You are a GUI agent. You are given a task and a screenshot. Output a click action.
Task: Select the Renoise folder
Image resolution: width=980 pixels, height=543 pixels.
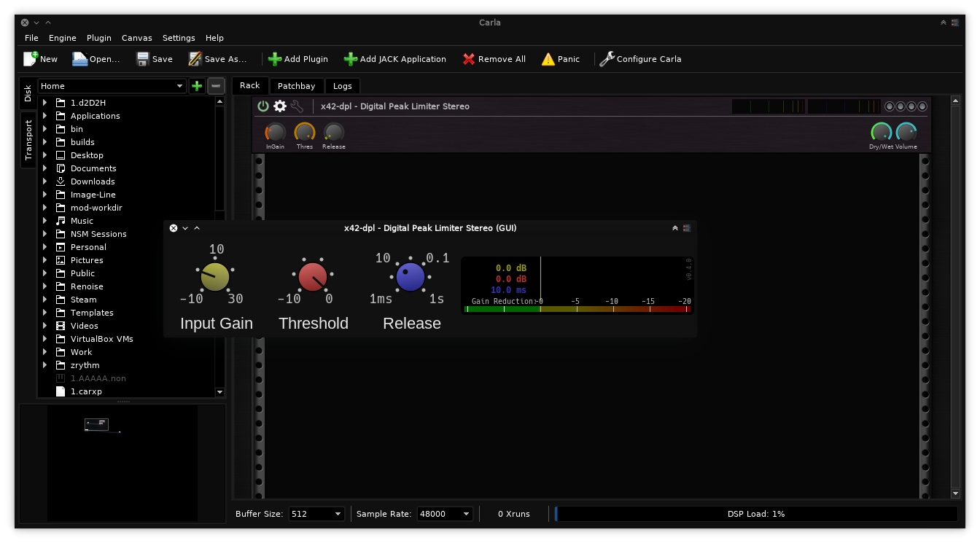[x=87, y=286]
